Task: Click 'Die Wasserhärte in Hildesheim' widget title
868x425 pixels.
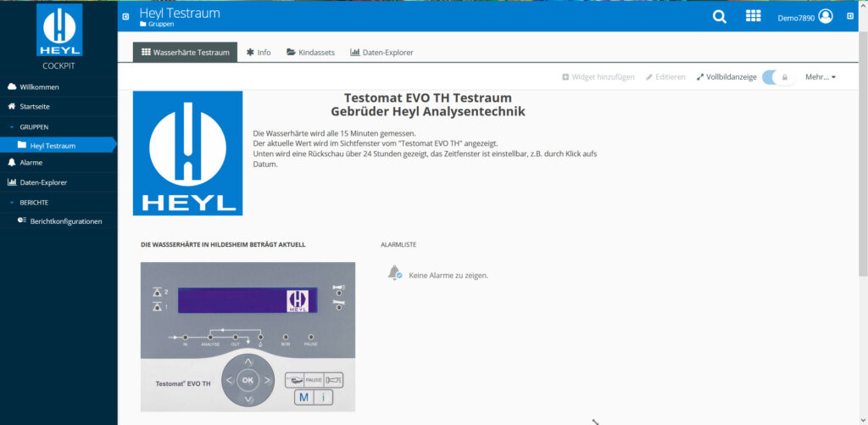Action: (x=223, y=244)
